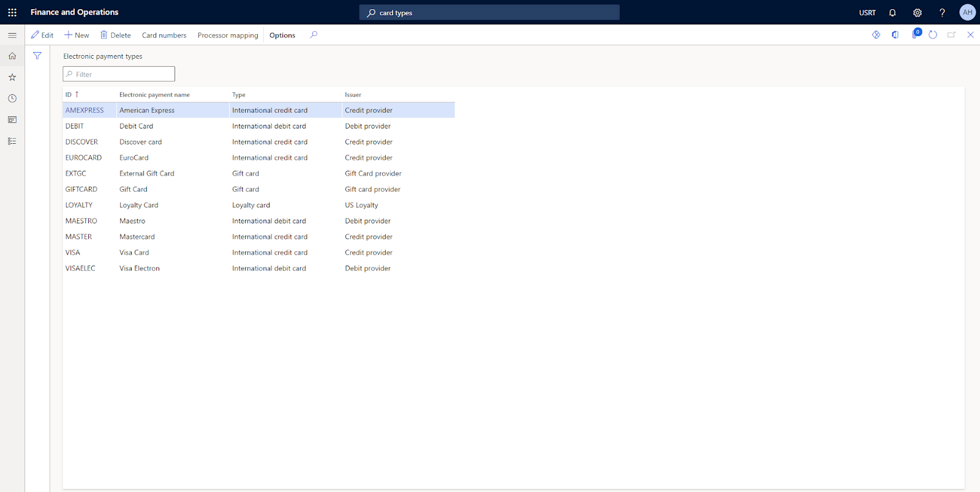This screenshot has height=492, width=980.
Task: Open help question mark icon
Action: tap(942, 12)
